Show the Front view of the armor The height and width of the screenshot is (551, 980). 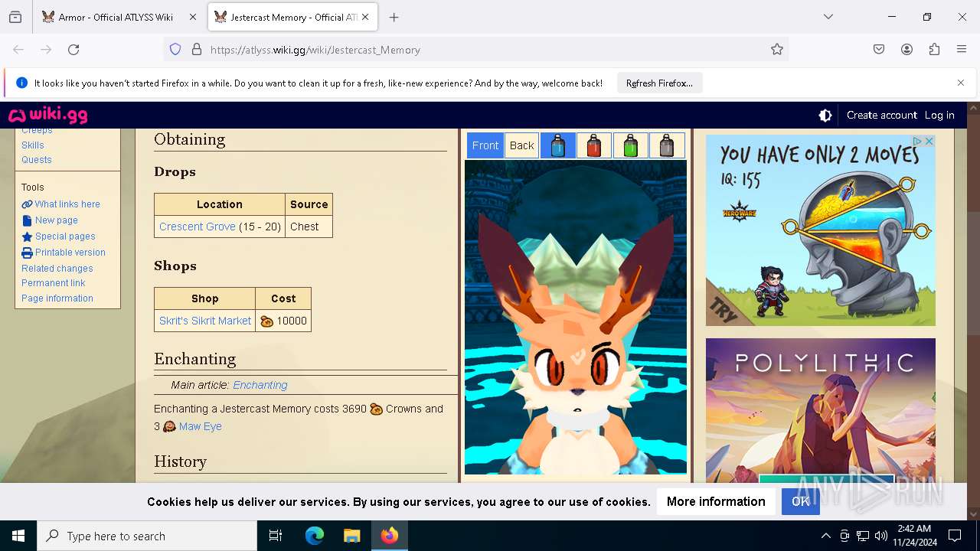click(x=485, y=145)
